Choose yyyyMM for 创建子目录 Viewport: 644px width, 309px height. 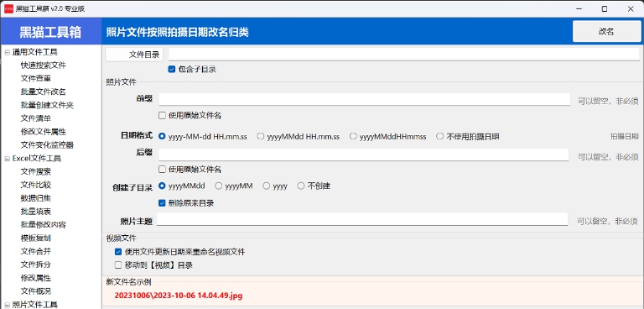pos(219,186)
